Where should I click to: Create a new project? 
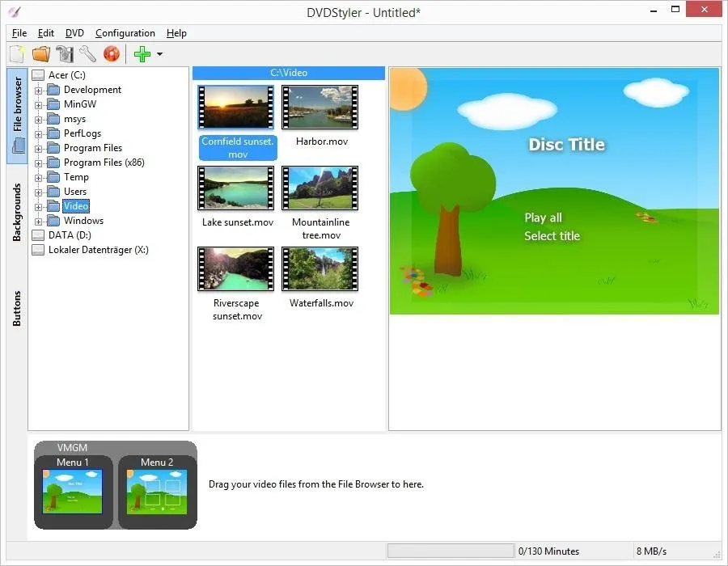17,53
